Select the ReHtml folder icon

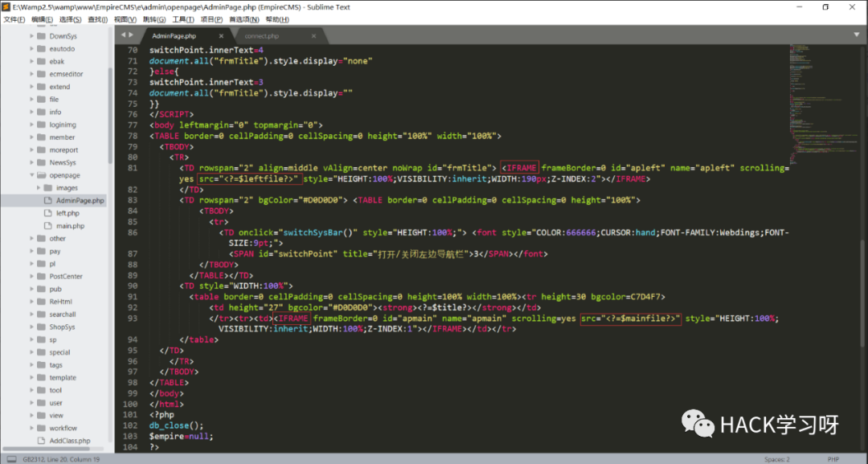(41, 302)
